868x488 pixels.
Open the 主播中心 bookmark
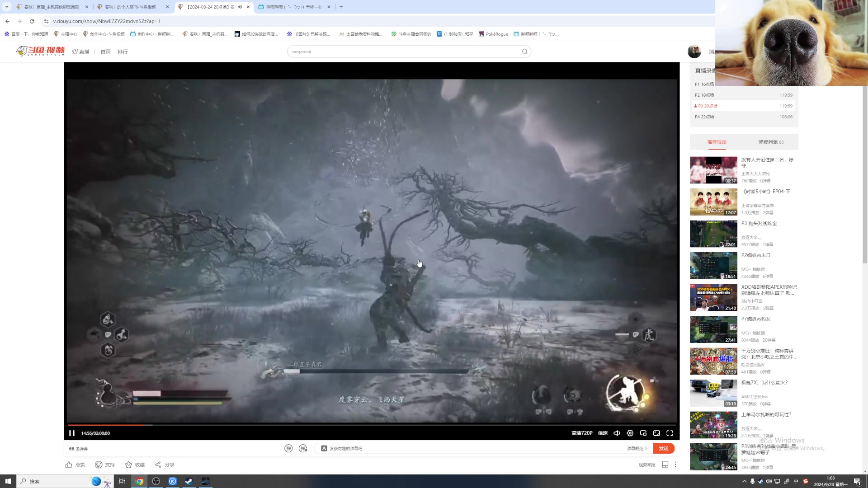coord(65,34)
